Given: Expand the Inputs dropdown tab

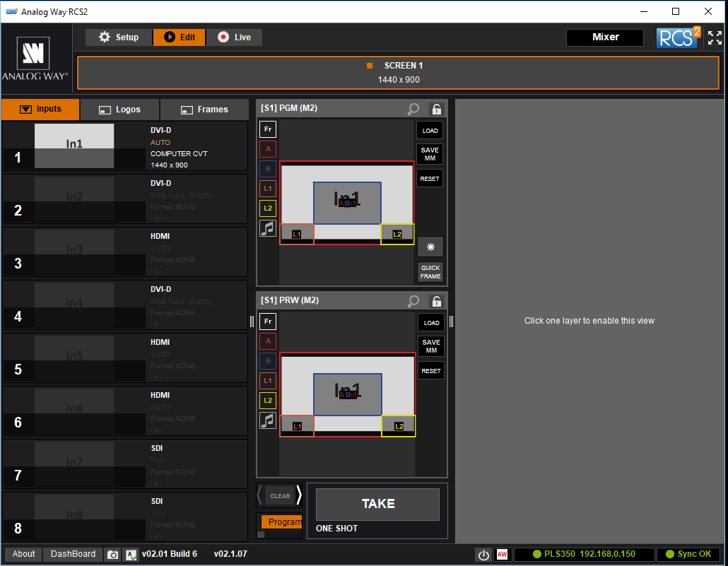Looking at the screenshot, I should point(41,110).
